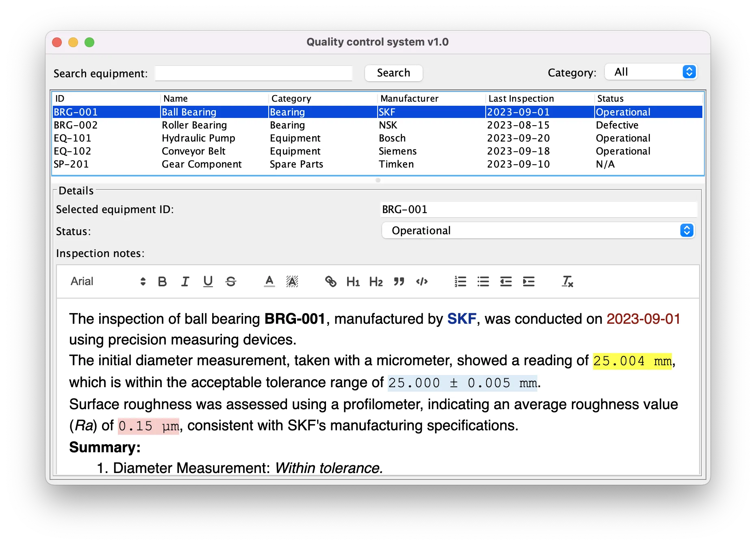Apply Heading 2 style
Image resolution: width=756 pixels, height=545 pixels.
coord(376,281)
